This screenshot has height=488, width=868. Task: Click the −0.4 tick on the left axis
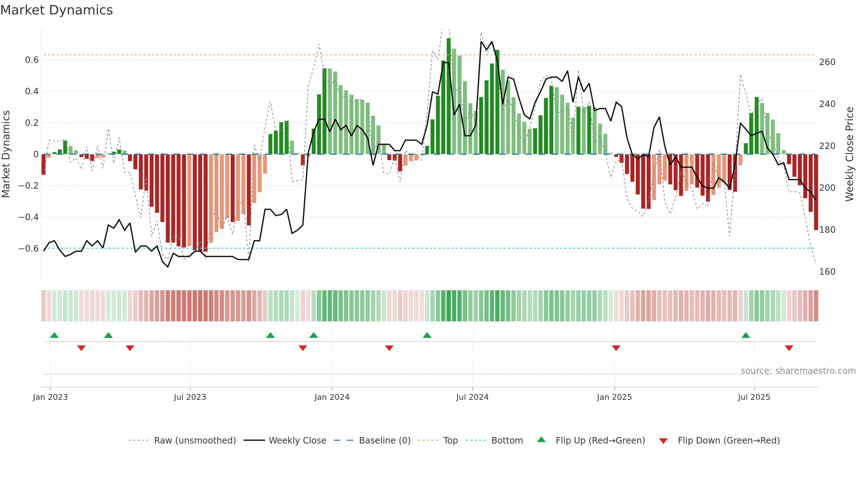29,217
